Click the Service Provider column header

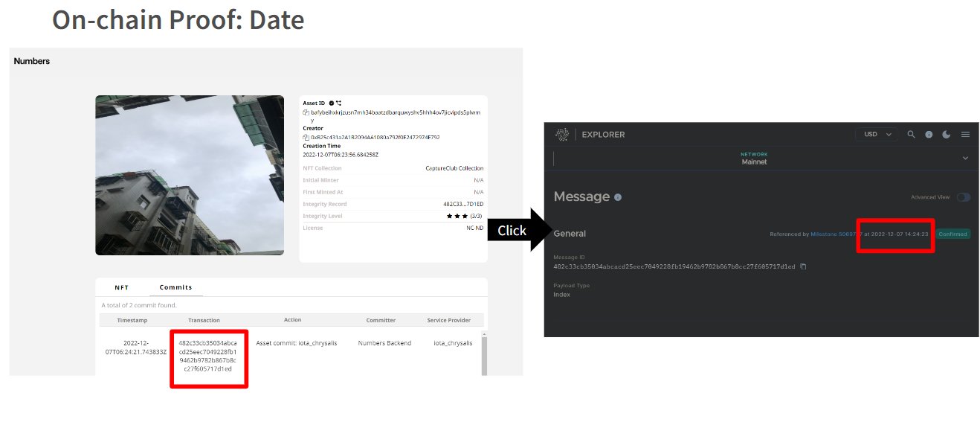[x=449, y=320]
